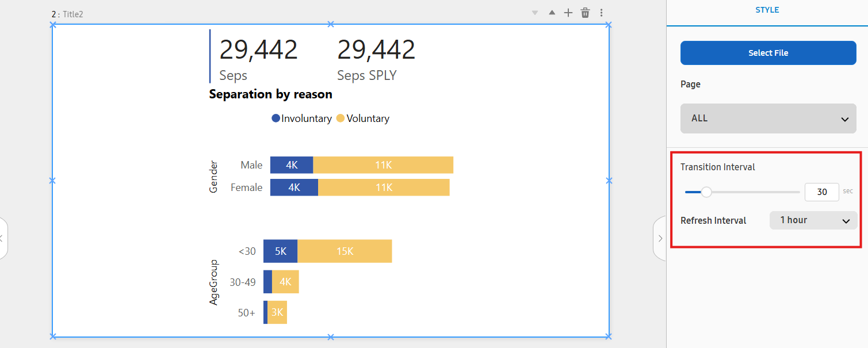Click the Title2 widget title text
Image resolution: width=868 pixels, height=348 pixels.
click(x=72, y=14)
